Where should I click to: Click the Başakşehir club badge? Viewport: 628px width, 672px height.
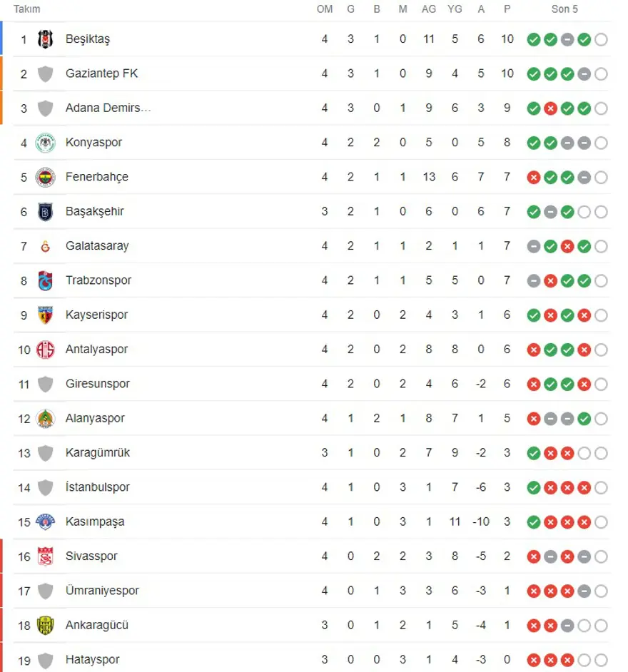(x=46, y=212)
